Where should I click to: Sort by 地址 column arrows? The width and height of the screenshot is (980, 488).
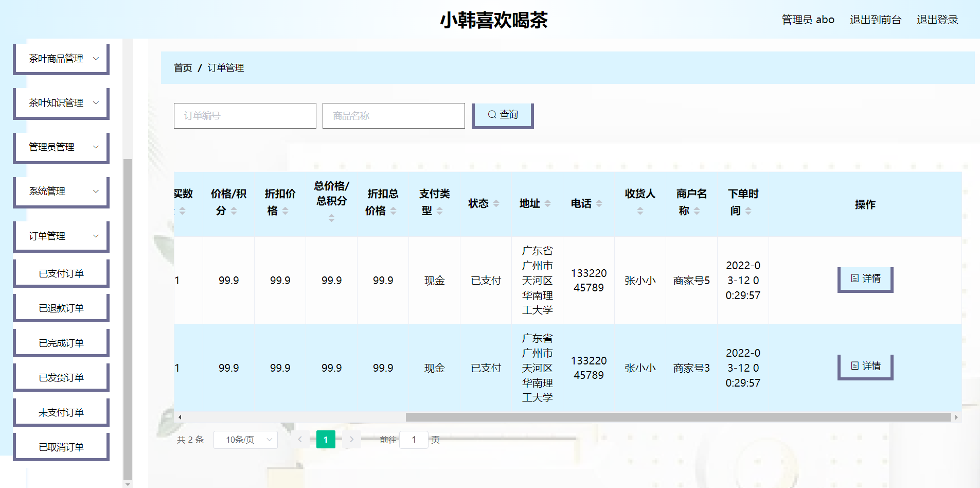548,204
